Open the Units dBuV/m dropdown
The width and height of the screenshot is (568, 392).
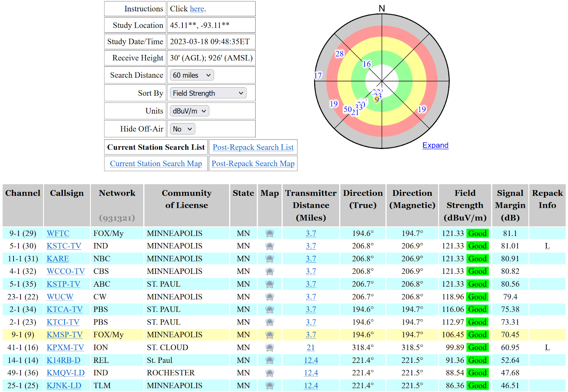tap(190, 111)
